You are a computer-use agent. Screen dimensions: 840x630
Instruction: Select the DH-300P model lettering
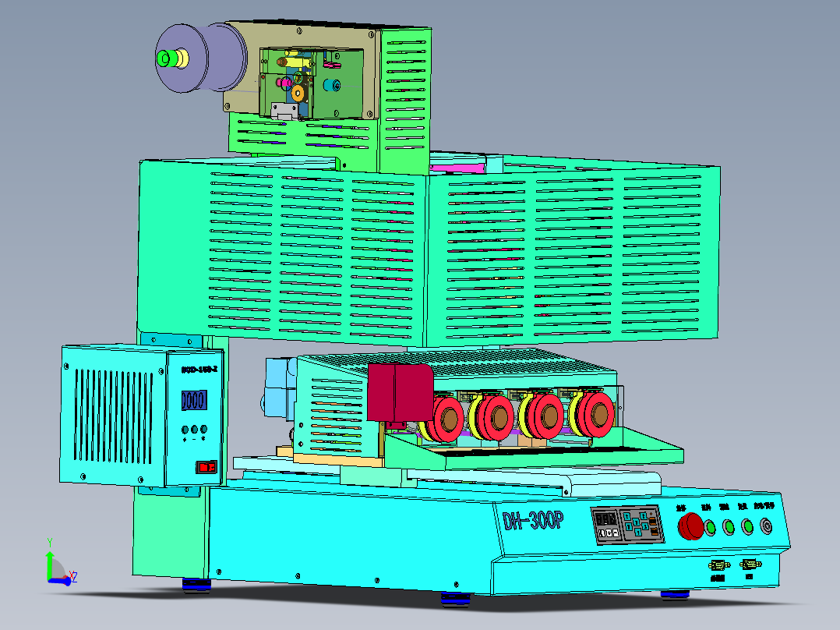pos(532,520)
